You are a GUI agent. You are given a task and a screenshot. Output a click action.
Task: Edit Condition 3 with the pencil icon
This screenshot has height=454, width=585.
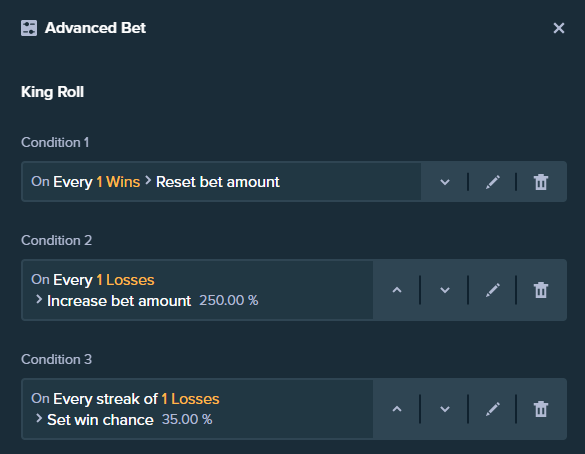click(492, 409)
